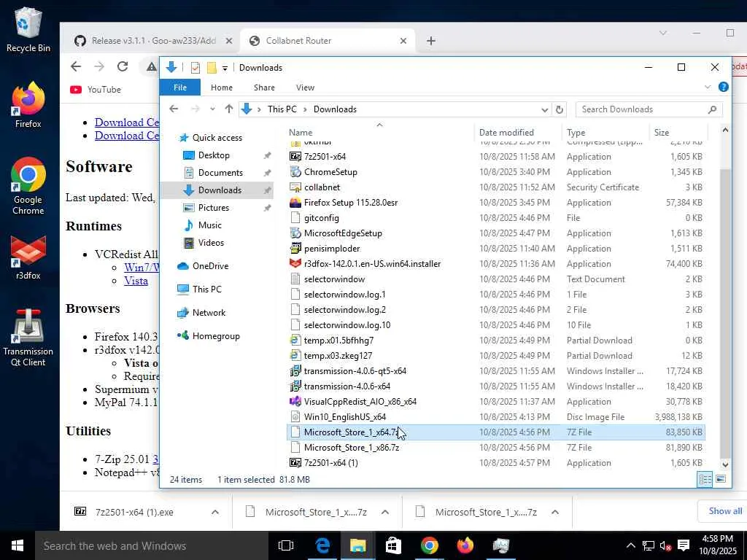The height and width of the screenshot is (560, 747).
Task: Click the Windows Start button
Action: 18,545
